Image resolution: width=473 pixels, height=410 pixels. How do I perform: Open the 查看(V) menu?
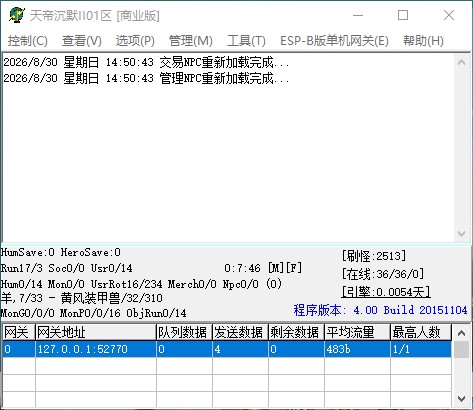(82, 41)
